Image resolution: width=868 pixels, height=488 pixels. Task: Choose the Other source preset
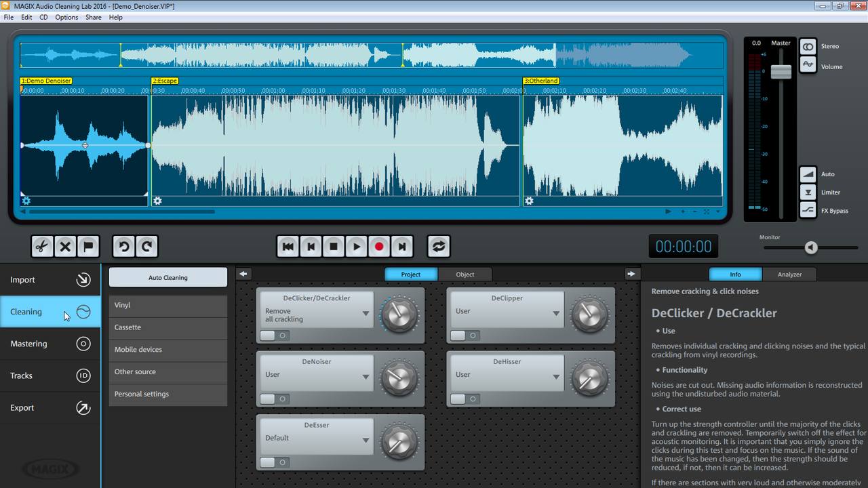pyautogui.click(x=168, y=372)
